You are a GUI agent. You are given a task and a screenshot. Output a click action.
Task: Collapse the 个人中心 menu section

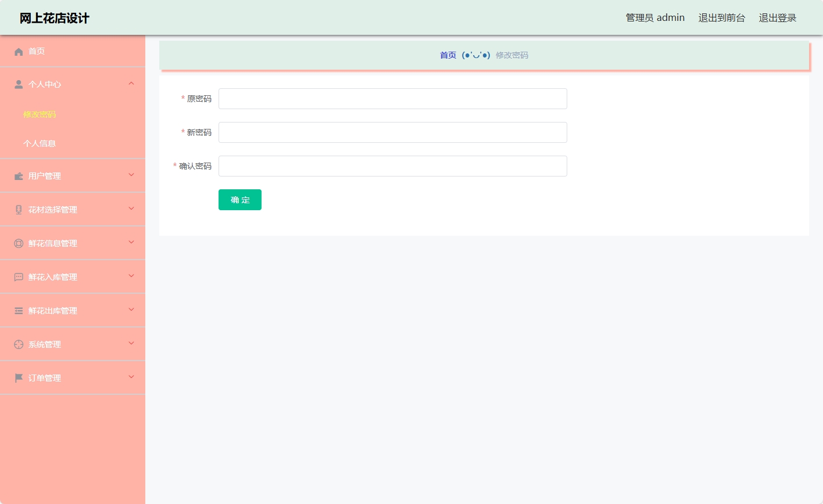pos(131,84)
